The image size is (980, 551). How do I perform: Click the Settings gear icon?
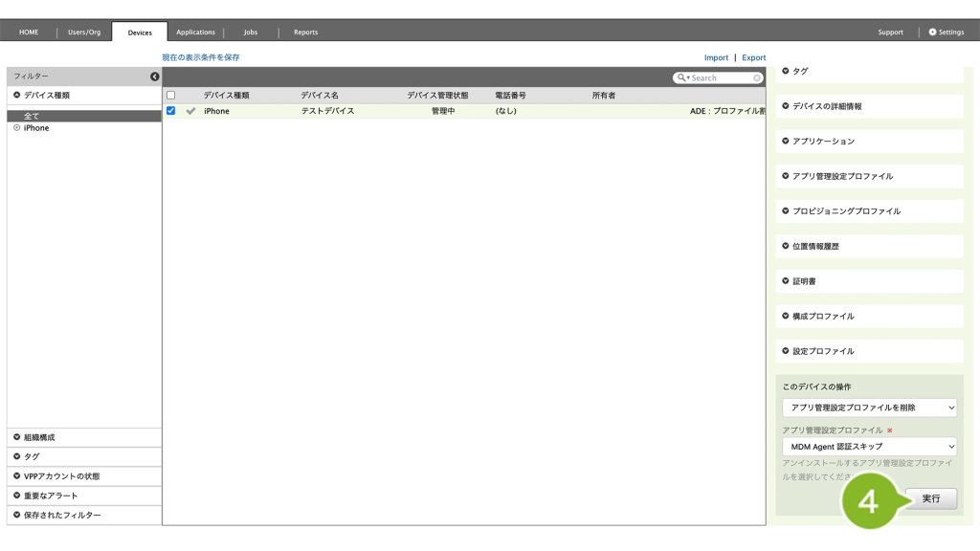(932, 33)
